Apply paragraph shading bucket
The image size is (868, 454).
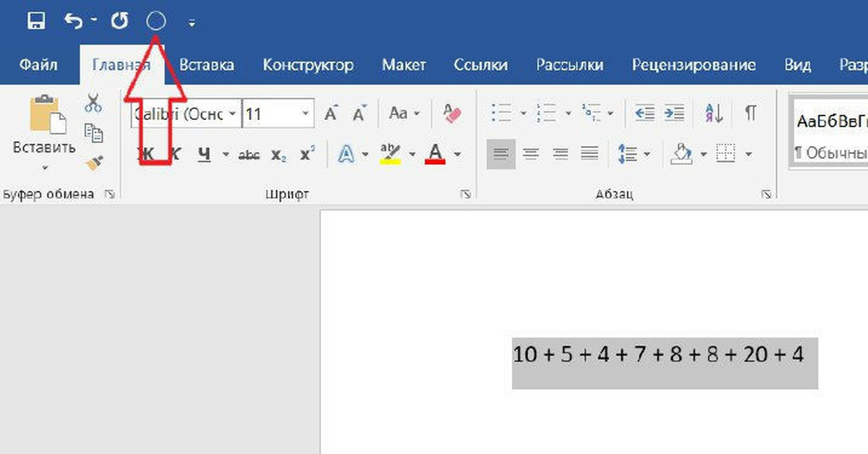click(682, 153)
